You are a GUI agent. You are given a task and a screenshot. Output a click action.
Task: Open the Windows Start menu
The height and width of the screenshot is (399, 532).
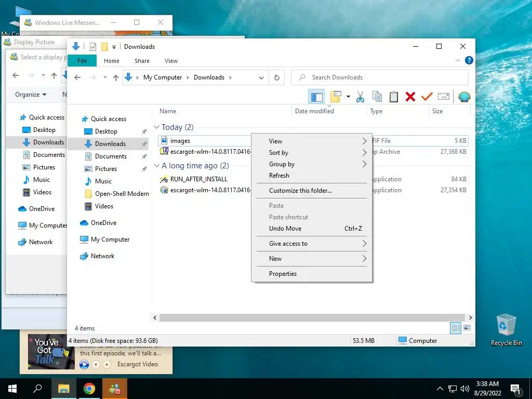(12, 389)
